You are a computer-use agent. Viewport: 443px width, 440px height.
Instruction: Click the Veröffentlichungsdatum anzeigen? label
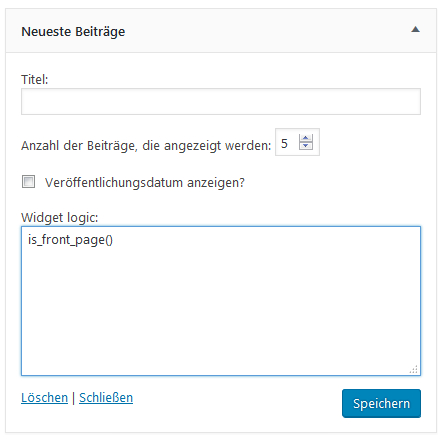145,183
